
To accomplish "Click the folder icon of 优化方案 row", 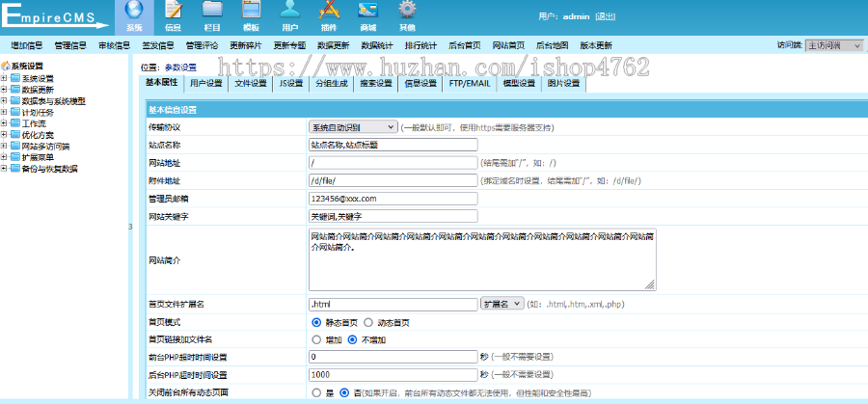I will pyautogui.click(x=14, y=135).
